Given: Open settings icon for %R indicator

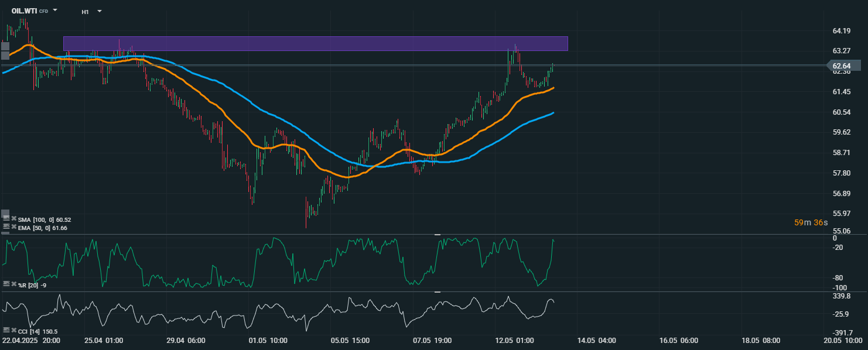Looking at the screenshot, I should (6, 284).
